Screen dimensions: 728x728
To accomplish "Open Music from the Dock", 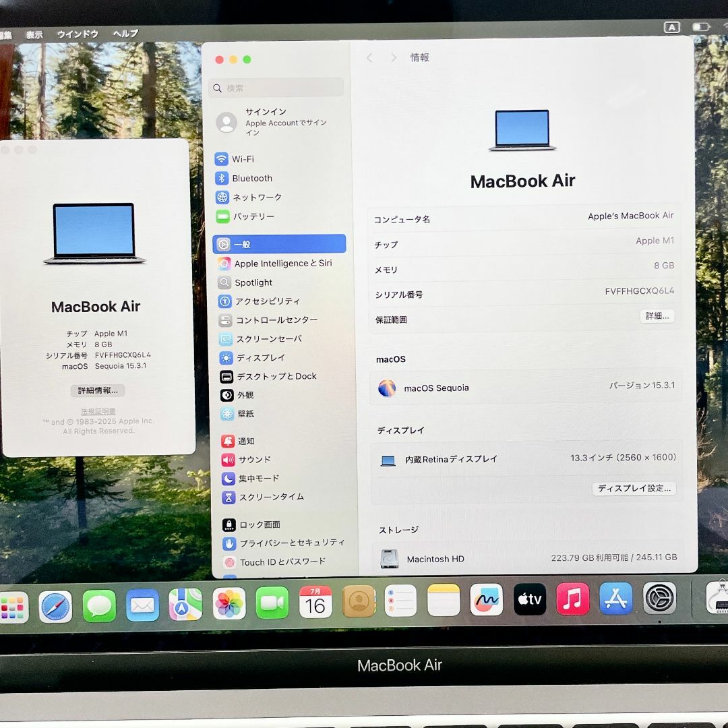I will pos(572,599).
